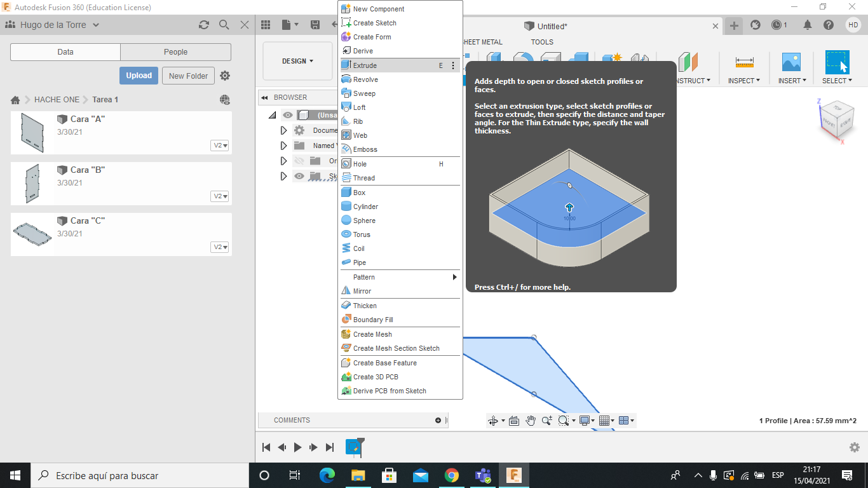Select Revolve in the Create menu
Image resolution: width=868 pixels, height=488 pixels.
tap(400, 79)
